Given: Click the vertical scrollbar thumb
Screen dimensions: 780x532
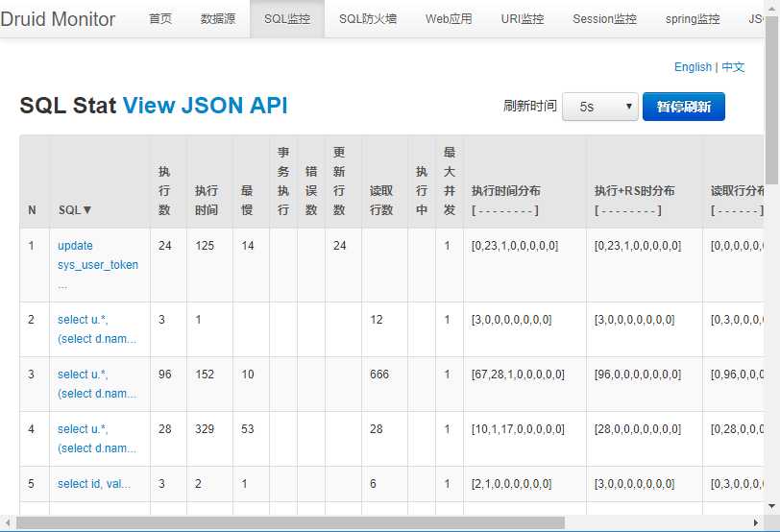Looking at the screenshot, I should click(x=772, y=100).
